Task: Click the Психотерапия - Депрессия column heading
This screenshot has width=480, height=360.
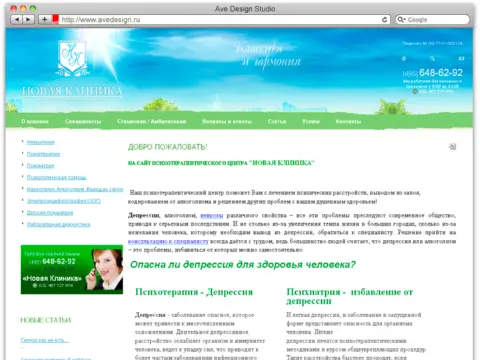Action: (x=194, y=292)
